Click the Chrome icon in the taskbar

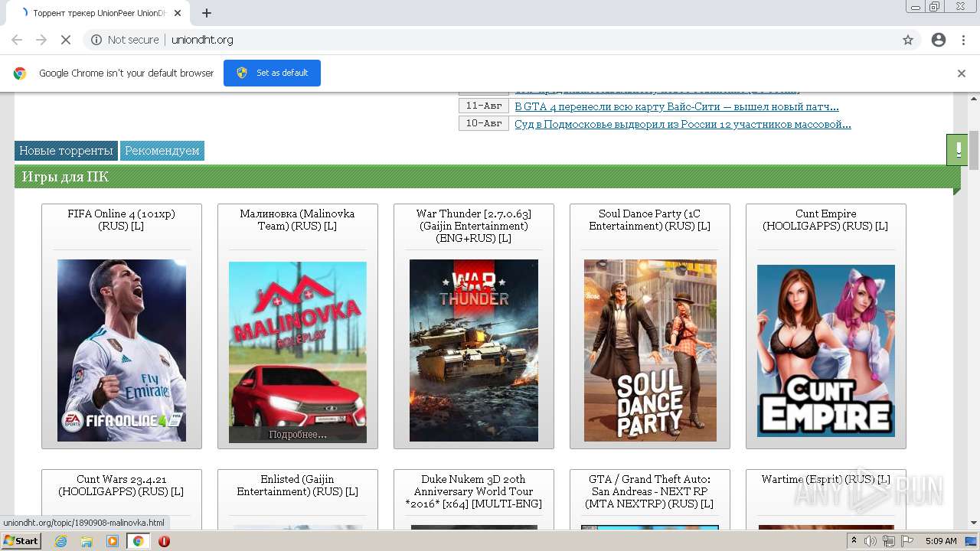(138, 541)
